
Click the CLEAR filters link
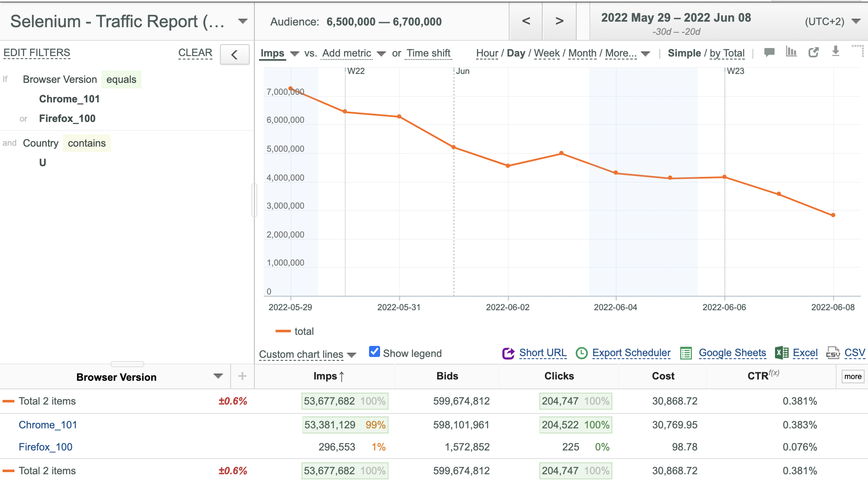[195, 53]
